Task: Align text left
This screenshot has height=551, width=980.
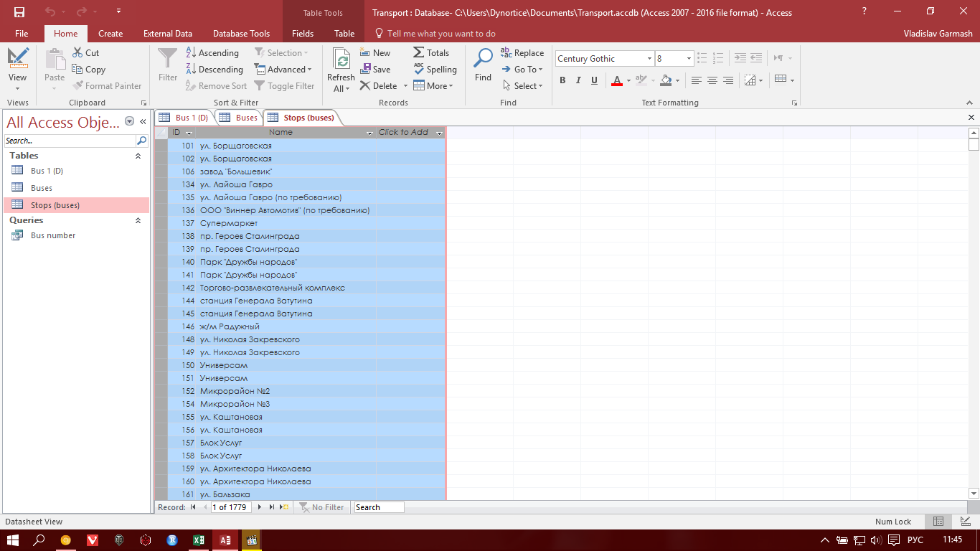Action: click(696, 80)
